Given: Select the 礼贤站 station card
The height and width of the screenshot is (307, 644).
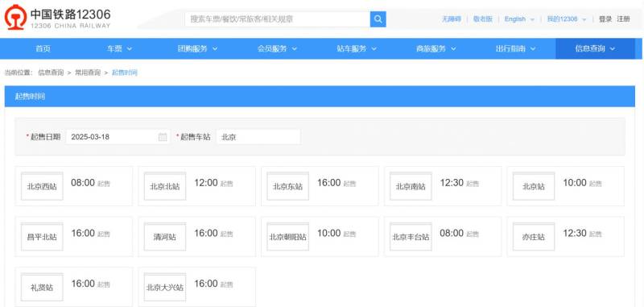Looking at the screenshot, I should [74, 287].
